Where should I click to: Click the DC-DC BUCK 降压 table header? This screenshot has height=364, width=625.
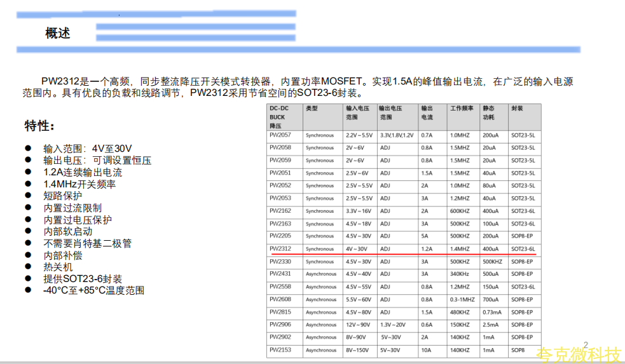click(279, 117)
